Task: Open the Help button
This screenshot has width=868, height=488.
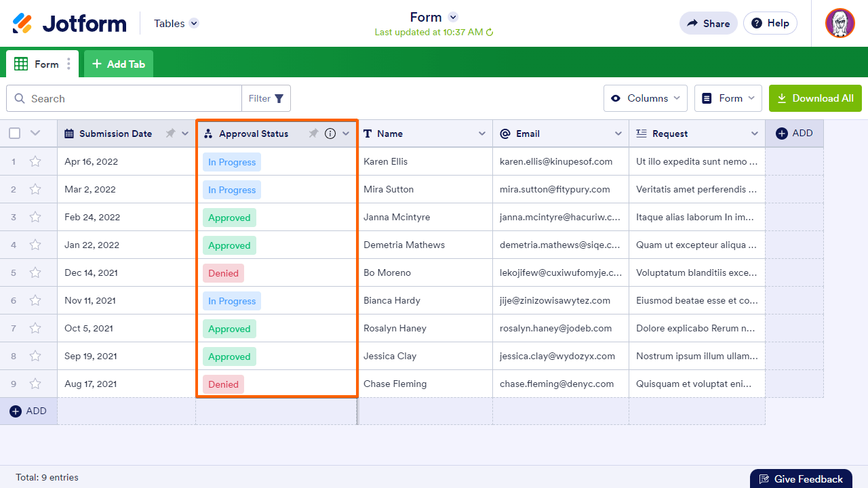Action: tap(770, 23)
